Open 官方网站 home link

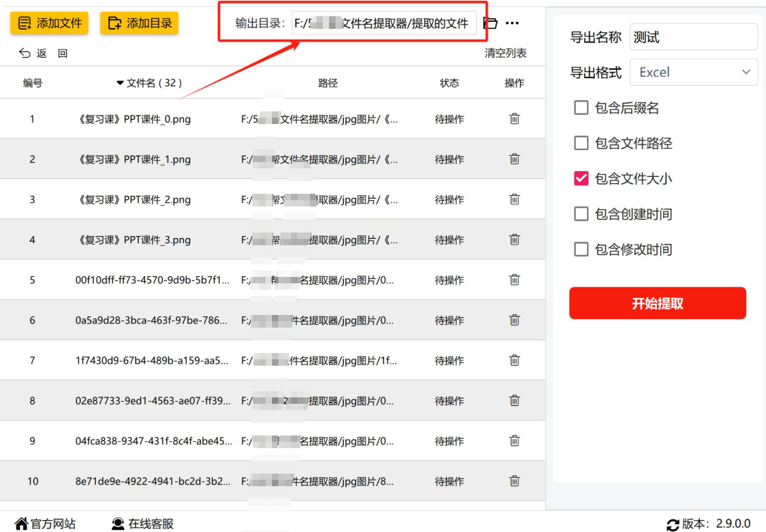click(x=45, y=524)
